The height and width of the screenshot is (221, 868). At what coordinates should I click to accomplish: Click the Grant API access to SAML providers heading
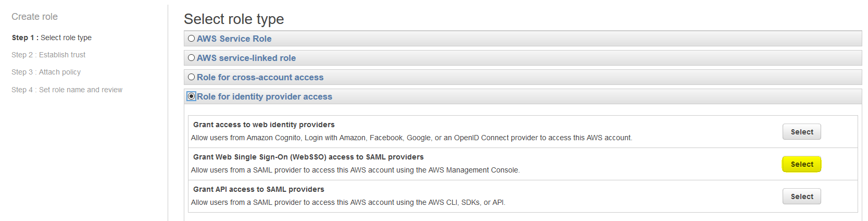pos(258,189)
